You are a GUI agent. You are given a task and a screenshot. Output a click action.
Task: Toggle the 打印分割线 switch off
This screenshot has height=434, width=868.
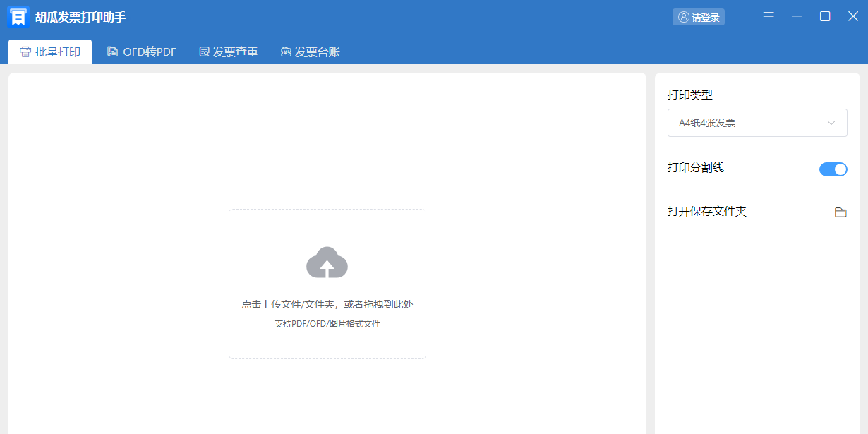[x=833, y=169]
